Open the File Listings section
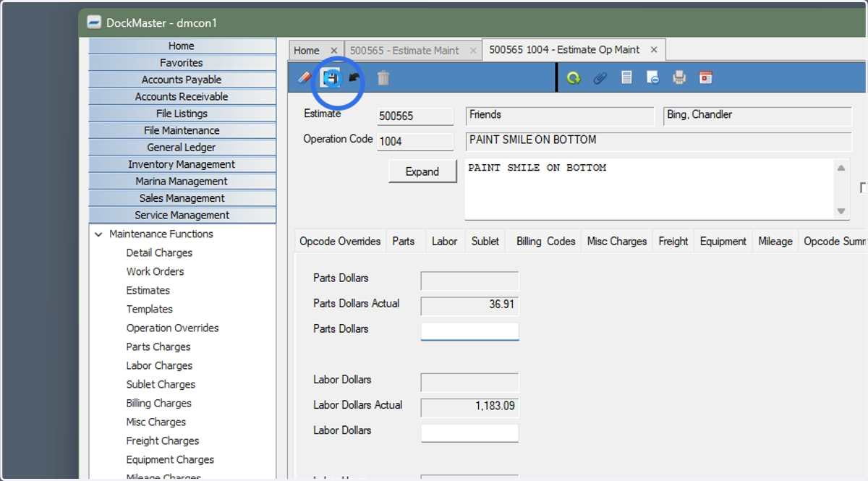The width and height of the screenshot is (868, 481). click(x=182, y=114)
